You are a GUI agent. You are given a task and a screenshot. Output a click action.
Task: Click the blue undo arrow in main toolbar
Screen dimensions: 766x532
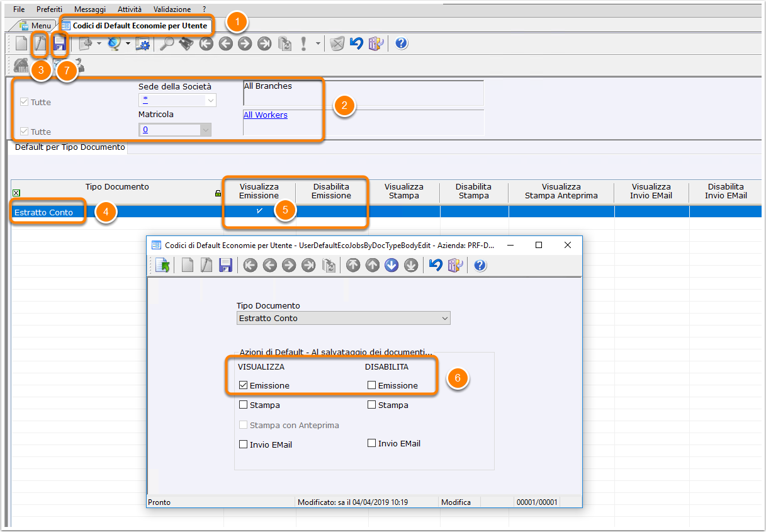click(x=357, y=43)
